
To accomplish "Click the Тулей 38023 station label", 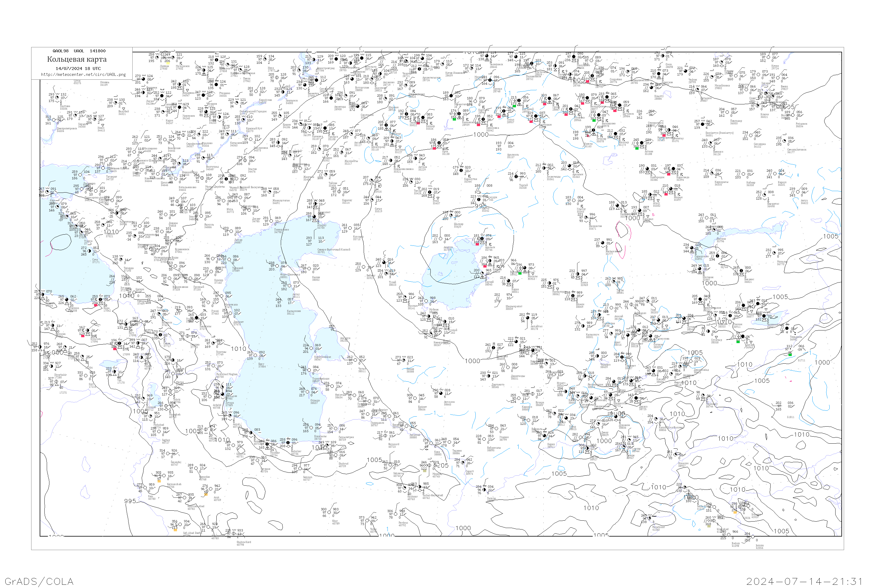I will coord(392,283).
